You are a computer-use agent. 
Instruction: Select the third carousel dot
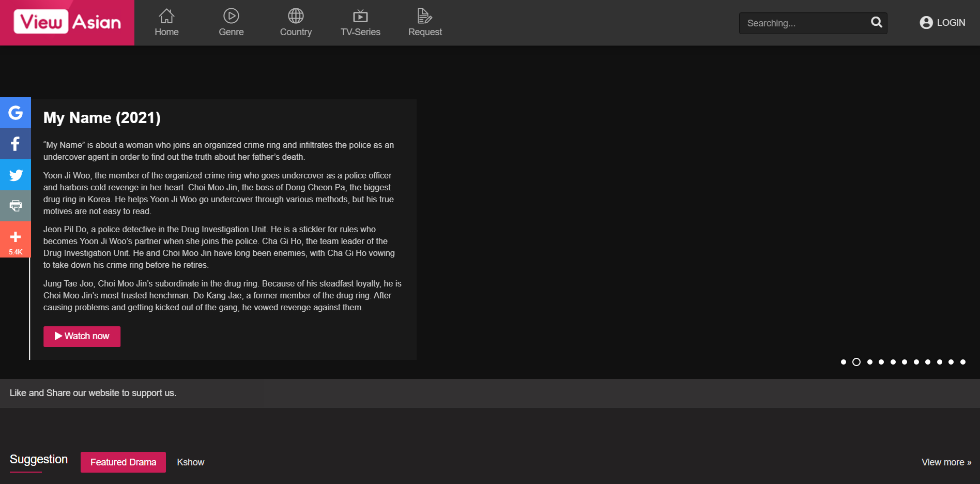pyautogui.click(x=870, y=362)
